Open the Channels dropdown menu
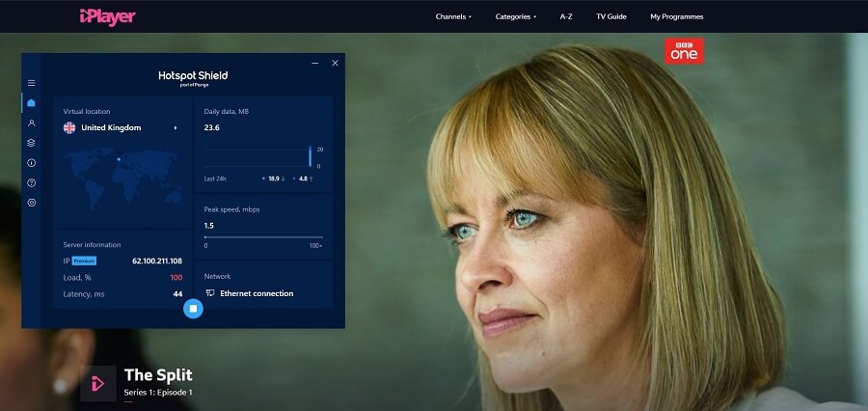This screenshot has width=868, height=411. tap(453, 16)
